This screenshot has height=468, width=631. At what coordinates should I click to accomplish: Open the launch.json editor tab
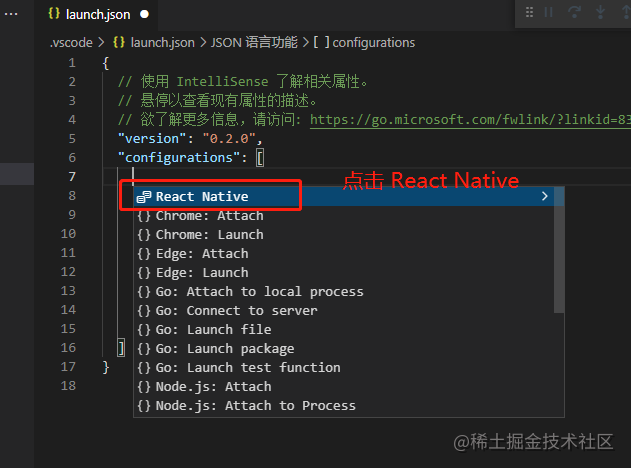coord(98,14)
